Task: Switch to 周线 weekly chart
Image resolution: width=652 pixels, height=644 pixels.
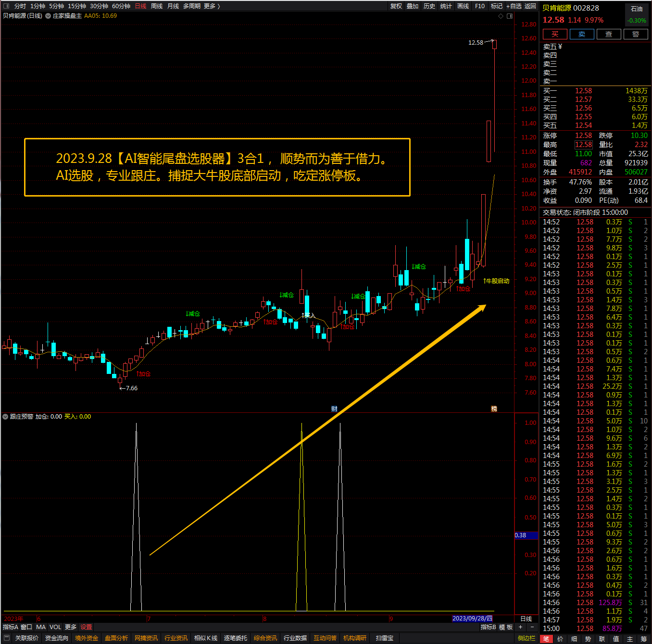Action: point(157,6)
